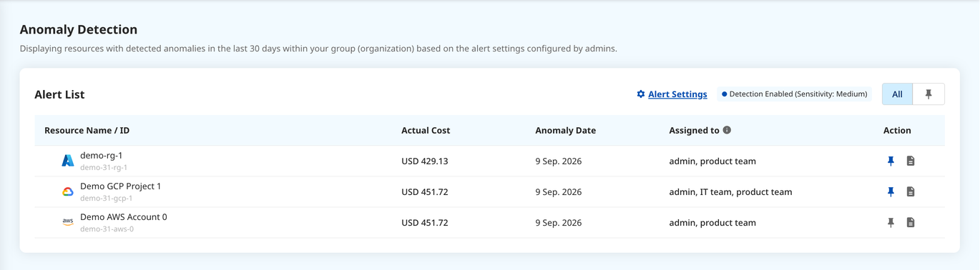Click the actual cost of Demo AWS Account 0

pos(425,222)
